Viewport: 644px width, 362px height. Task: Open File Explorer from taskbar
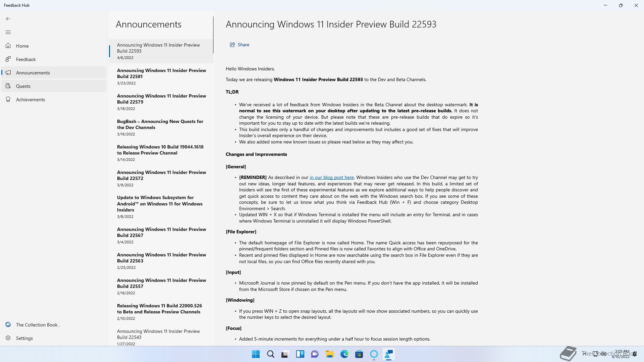329,354
